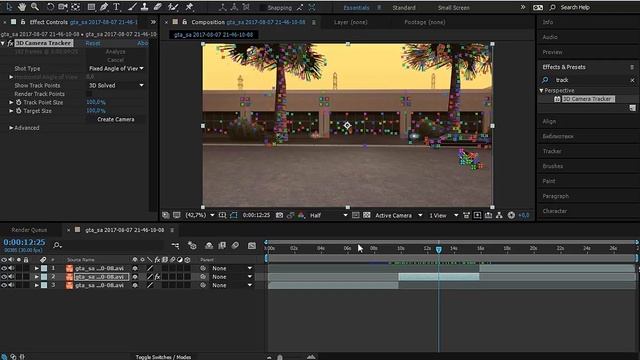This screenshot has height=360, width=640.
Task: Select the Puppet Pin tool
Action: point(189,7)
